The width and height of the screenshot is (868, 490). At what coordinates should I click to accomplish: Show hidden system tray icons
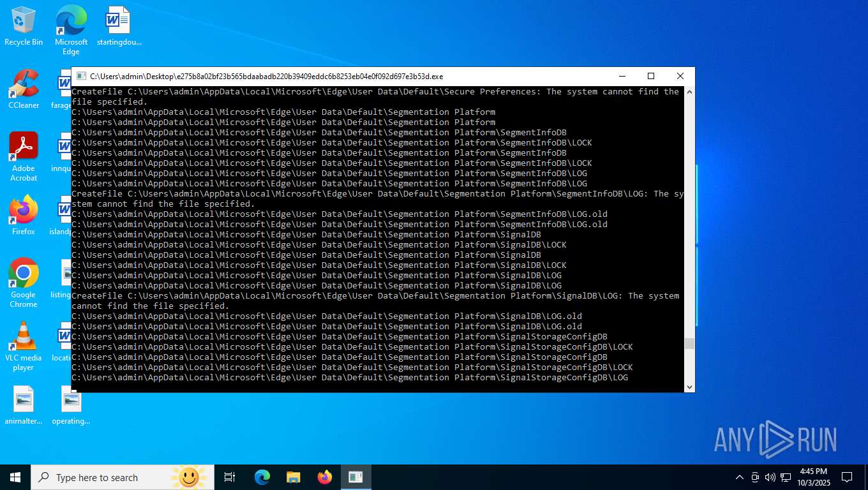click(x=740, y=477)
